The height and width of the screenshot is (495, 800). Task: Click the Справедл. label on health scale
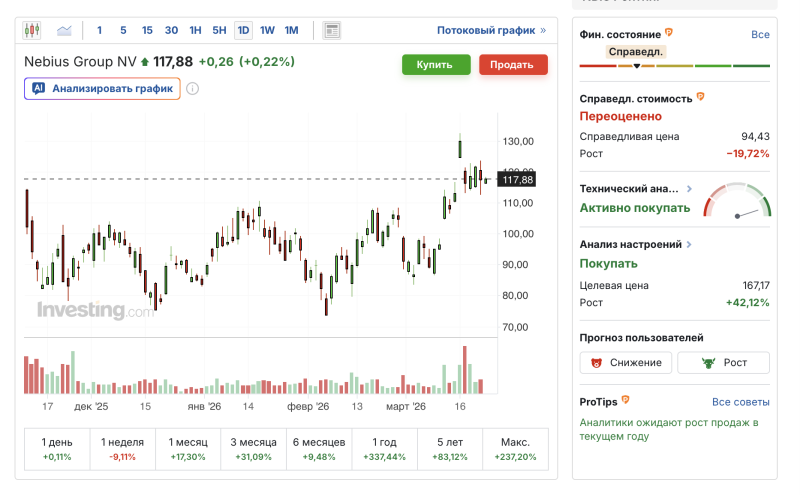pos(636,52)
